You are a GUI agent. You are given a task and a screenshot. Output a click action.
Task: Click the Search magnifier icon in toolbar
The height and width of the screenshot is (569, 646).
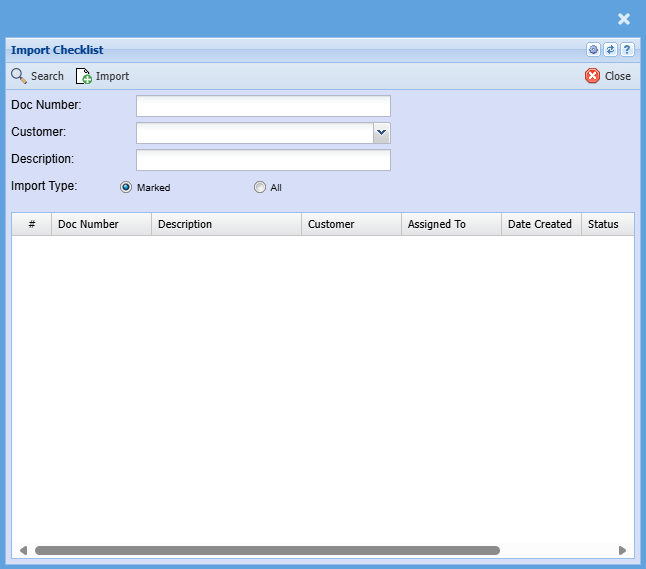pyautogui.click(x=19, y=76)
